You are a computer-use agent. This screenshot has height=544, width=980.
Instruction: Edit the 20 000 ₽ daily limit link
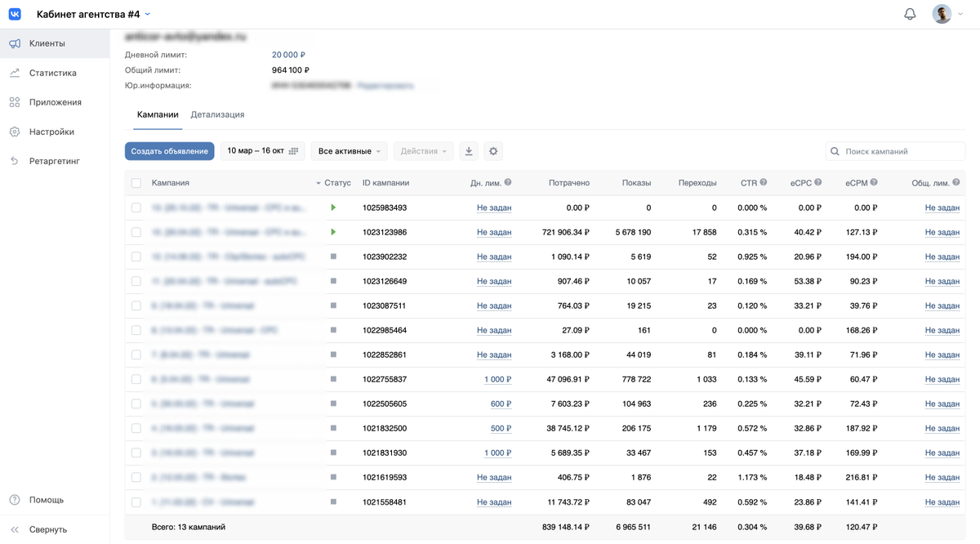(288, 55)
